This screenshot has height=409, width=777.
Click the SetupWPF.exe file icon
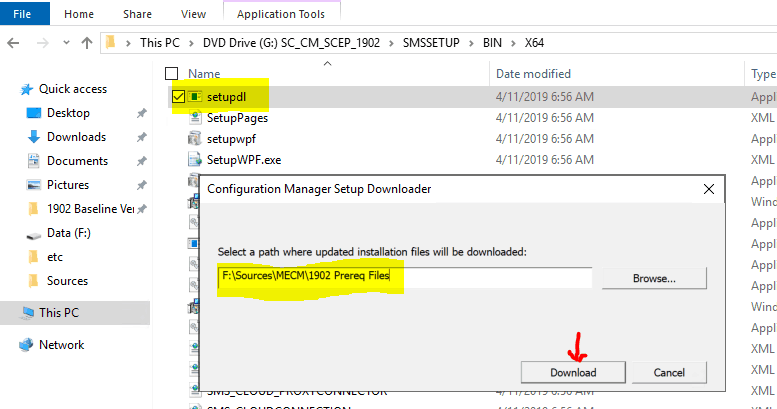pos(195,159)
